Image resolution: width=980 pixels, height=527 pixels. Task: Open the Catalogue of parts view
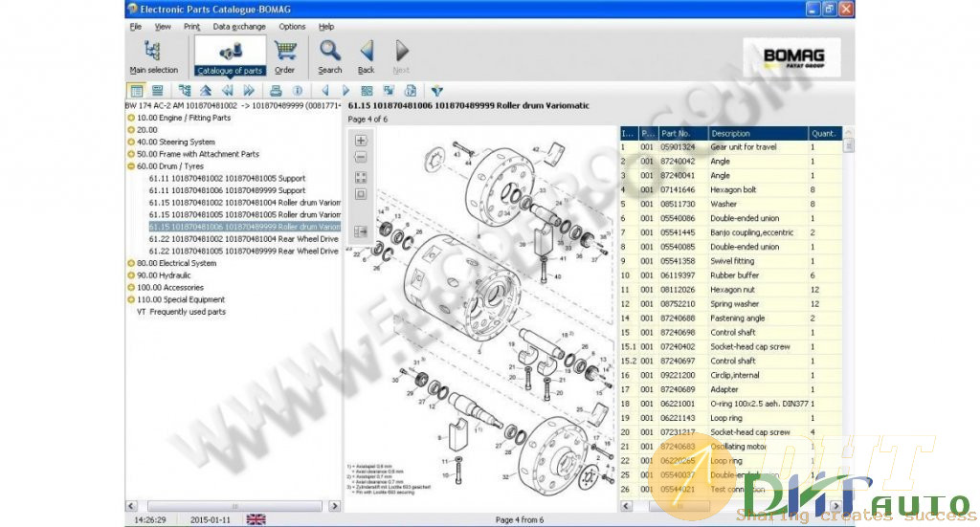pos(230,56)
